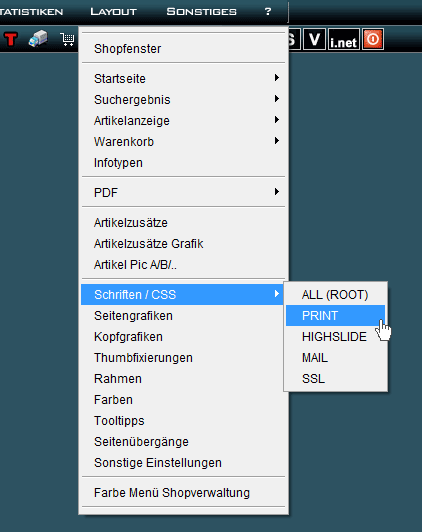Open Farben settings entry
This screenshot has width=422, height=532.
[x=184, y=400]
